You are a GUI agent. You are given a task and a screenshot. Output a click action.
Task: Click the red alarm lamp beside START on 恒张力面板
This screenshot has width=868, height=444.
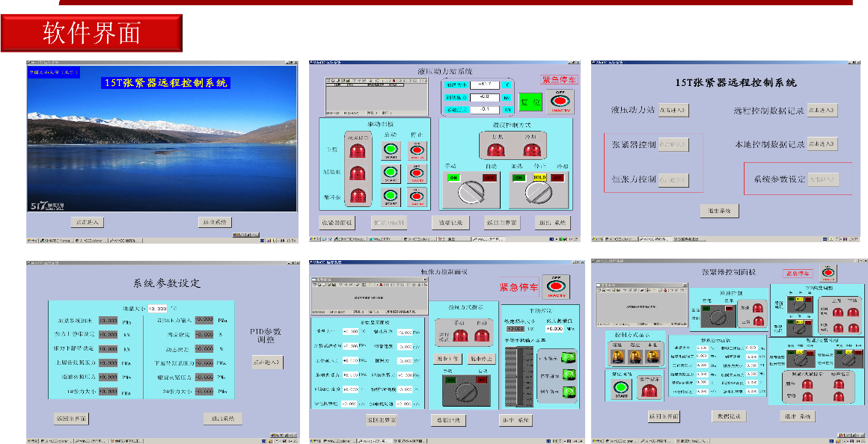pos(649,388)
